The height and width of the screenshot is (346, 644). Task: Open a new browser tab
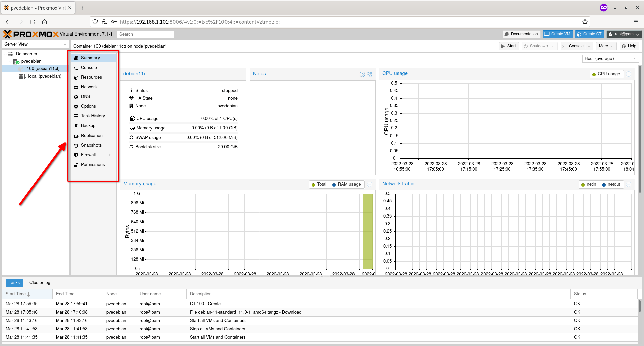point(82,8)
